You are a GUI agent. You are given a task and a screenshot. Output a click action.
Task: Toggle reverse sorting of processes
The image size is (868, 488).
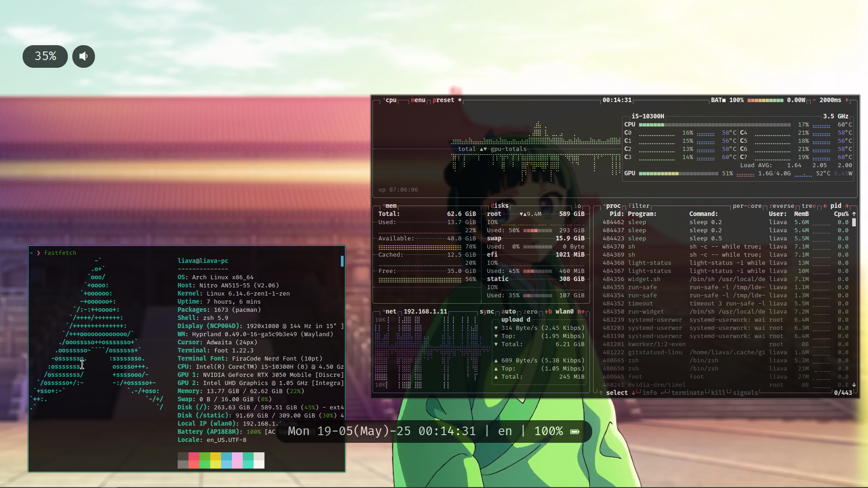782,206
